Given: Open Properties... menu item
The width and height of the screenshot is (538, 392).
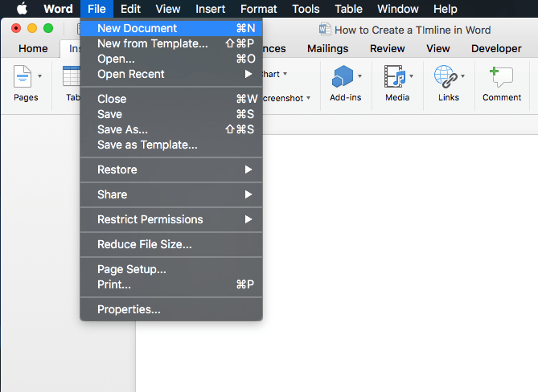Looking at the screenshot, I should click(171, 309).
